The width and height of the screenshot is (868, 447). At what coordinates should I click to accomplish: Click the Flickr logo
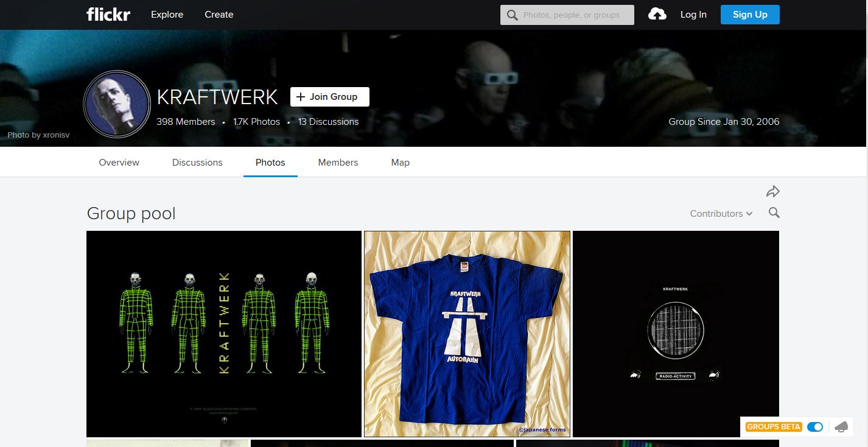(108, 15)
